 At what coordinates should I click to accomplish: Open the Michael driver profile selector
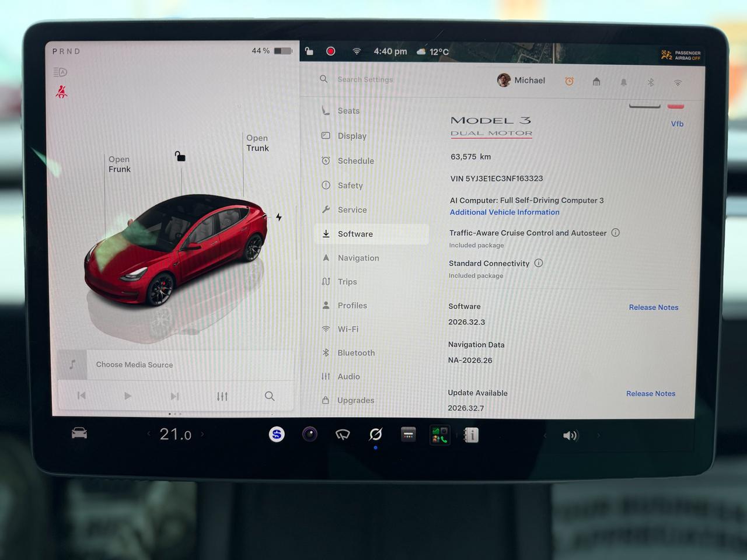click(x=521, y=80)
